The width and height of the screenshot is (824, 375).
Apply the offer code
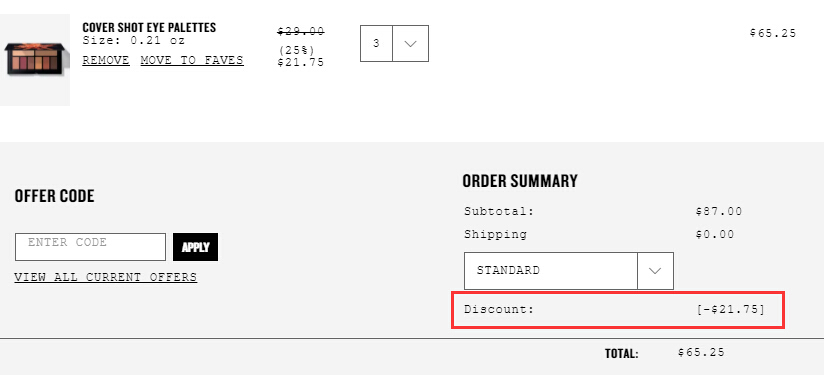point(195,247)
